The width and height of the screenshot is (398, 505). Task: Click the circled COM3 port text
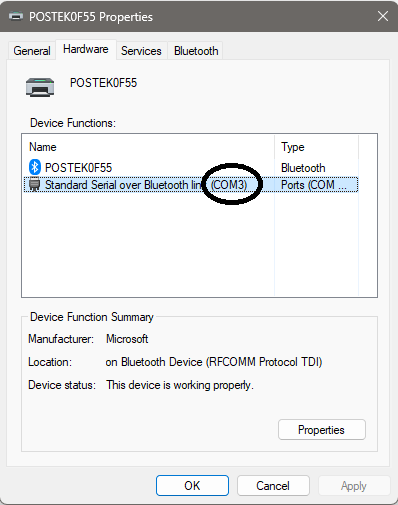point(229,185)
